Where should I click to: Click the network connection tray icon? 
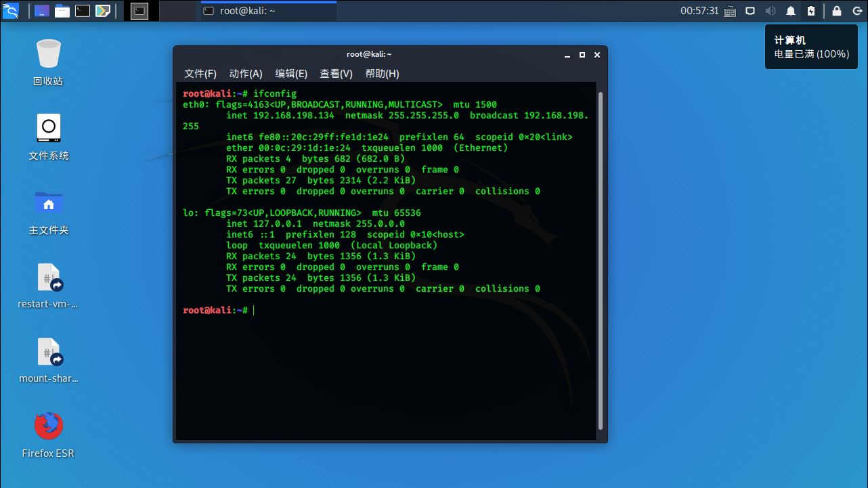point(750,11)
